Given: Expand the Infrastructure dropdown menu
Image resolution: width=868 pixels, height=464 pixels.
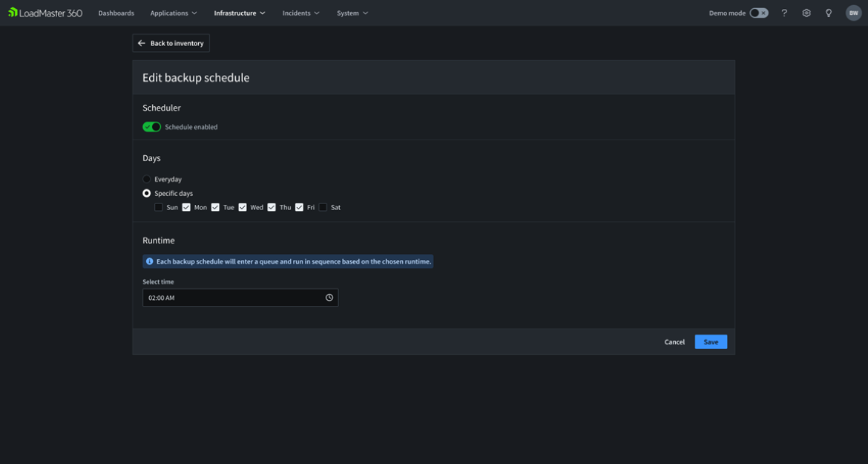Looking at the screenshot, I should [240, 13].
